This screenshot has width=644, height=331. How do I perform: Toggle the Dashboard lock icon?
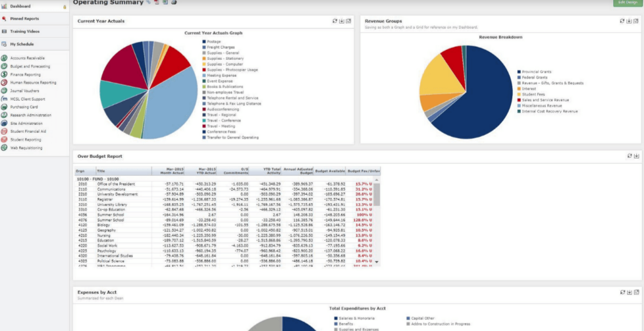[64, 7]
